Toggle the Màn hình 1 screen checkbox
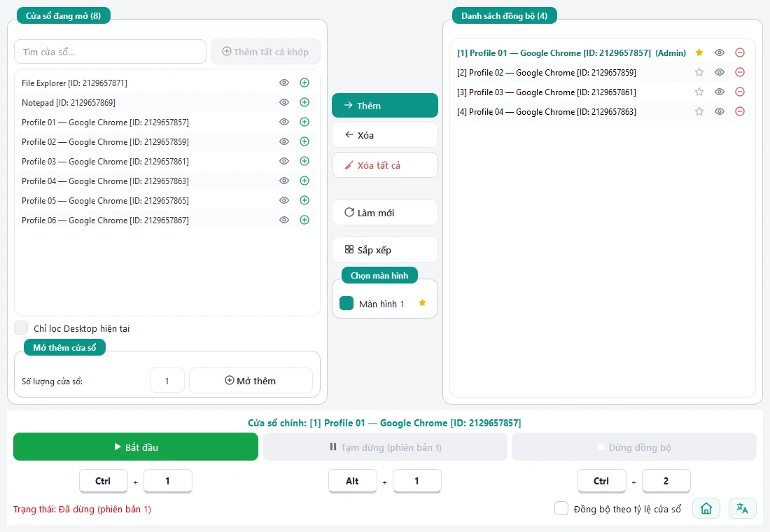The height and width of the screenshot is (532, 770). point(346,303)
